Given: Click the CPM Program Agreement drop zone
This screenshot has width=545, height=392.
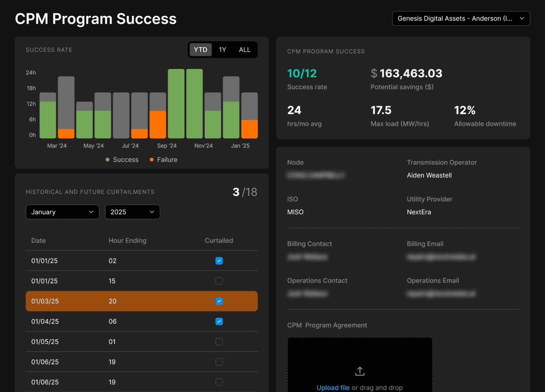Looking at the screenshot, I should click(360, 358).
